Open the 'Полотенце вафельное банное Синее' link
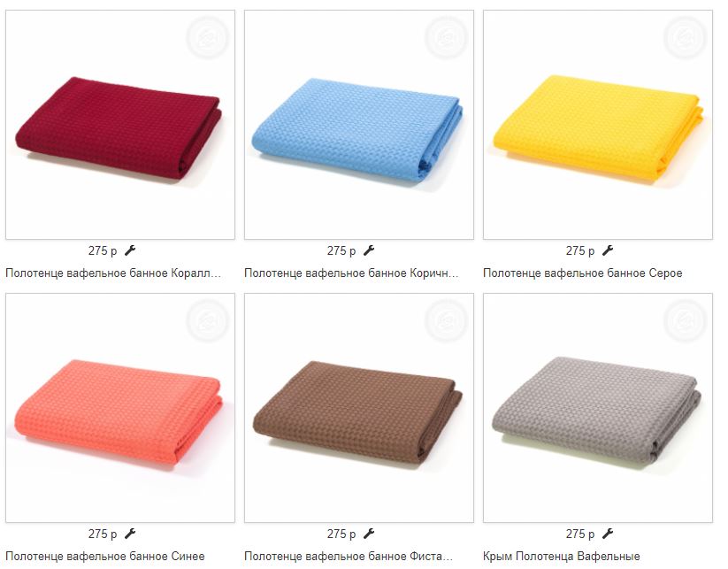The image size is (728, 569). [x=105, y=556]
